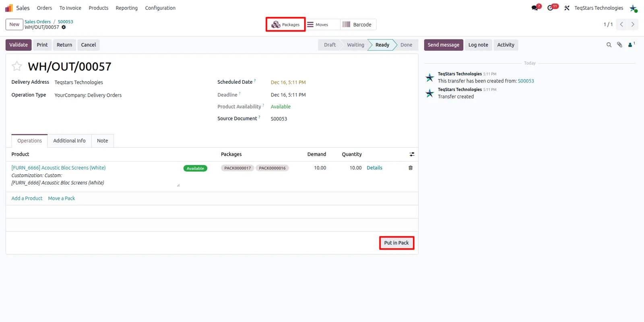
Task: Open the Barcode smart button
Action: click(x=358, y=25)
